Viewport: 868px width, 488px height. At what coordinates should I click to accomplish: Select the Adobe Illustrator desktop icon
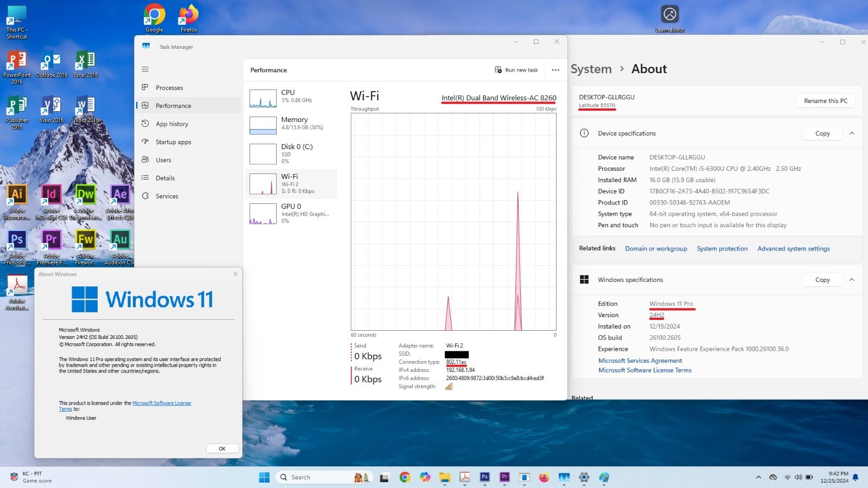coord(17,203)
